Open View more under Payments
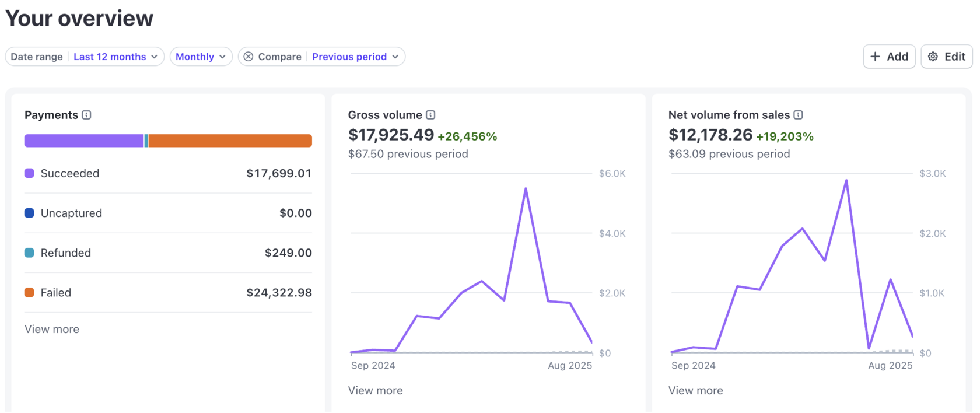This screenshot has height=413, width=980. click(52, 329)
